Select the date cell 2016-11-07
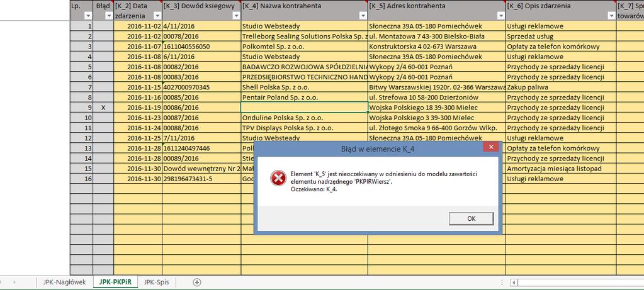The width and height of the screenshot is (644, 290). (138, 47)
